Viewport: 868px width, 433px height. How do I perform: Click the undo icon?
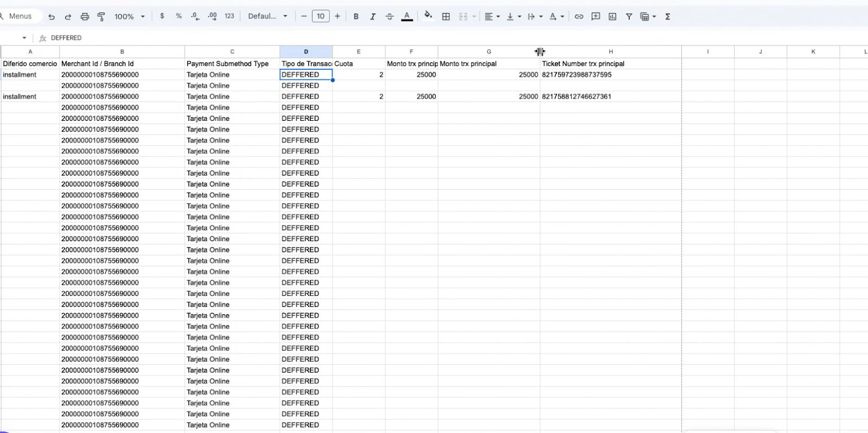52,17
